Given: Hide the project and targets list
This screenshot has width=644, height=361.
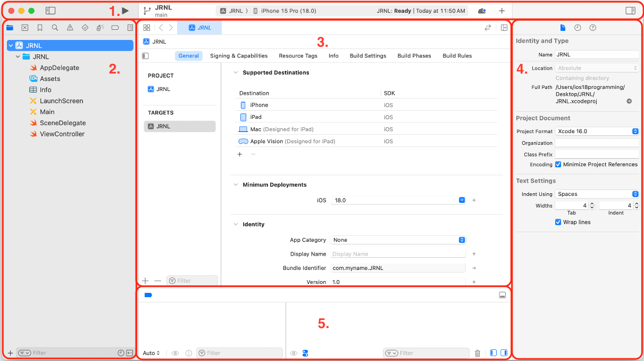Looking at the screenshot, I should (x=146, y=56).
